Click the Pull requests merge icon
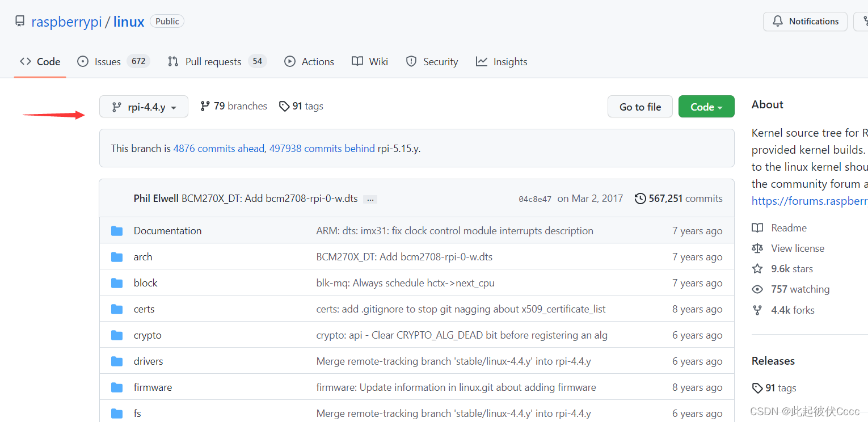This screenshot has height=422, width=868. click(173, 61)
